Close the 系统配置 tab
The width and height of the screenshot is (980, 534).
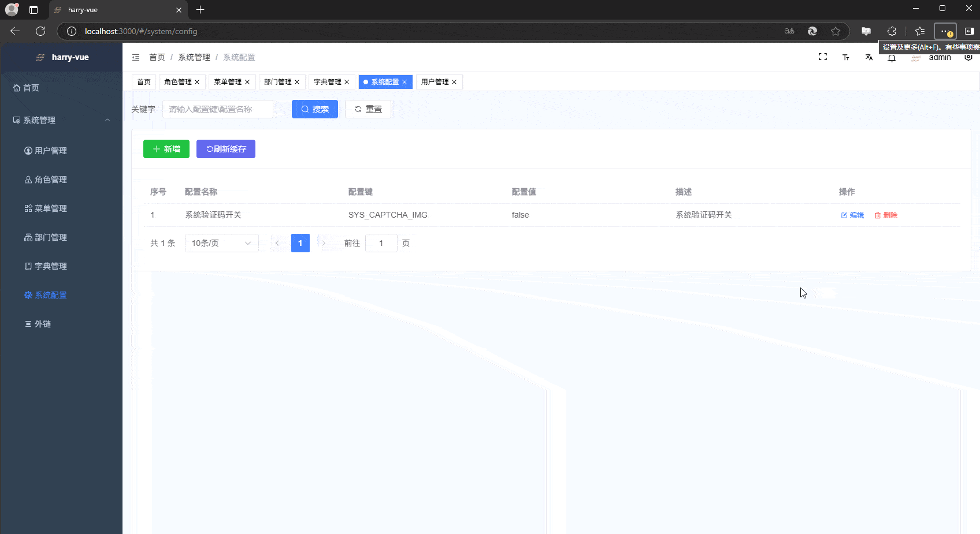pos(404,82)
